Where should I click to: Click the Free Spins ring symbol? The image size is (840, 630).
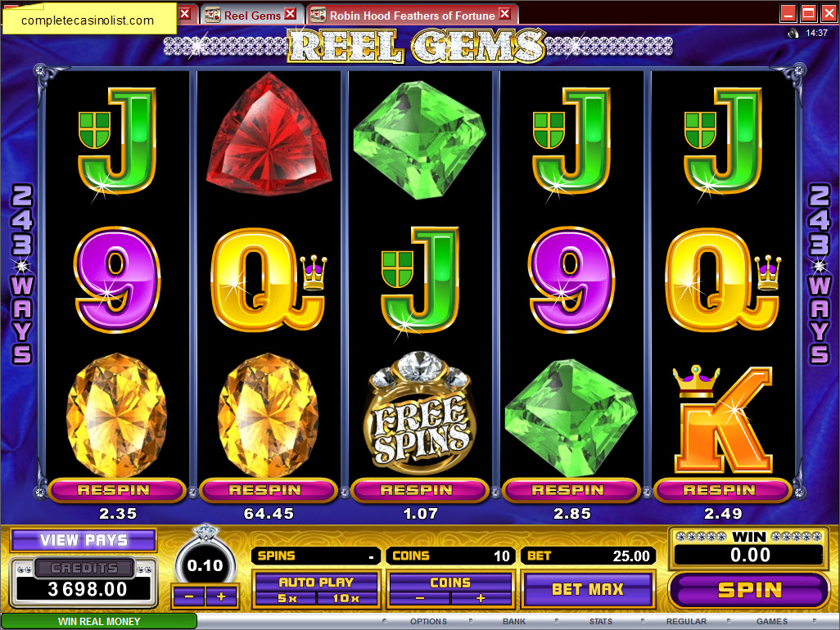[x=420, y=413]
